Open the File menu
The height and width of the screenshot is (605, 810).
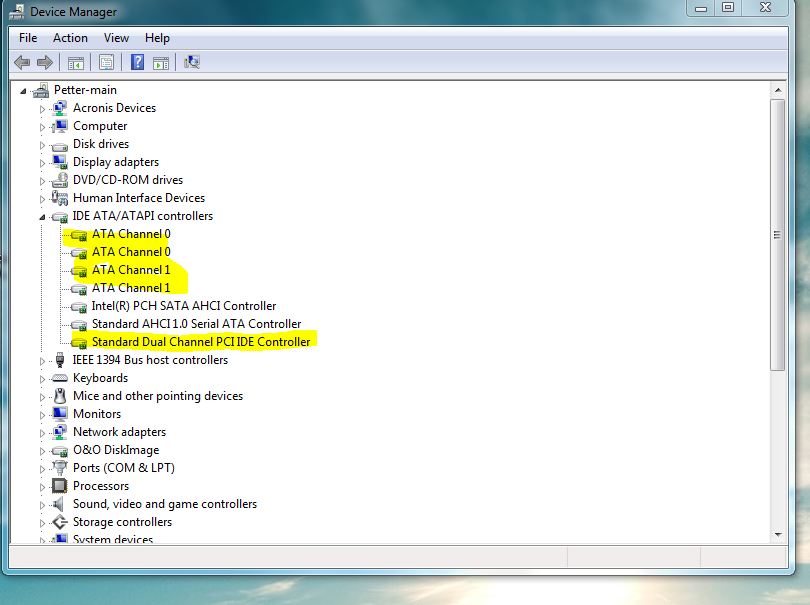click(x=28, y=38)
